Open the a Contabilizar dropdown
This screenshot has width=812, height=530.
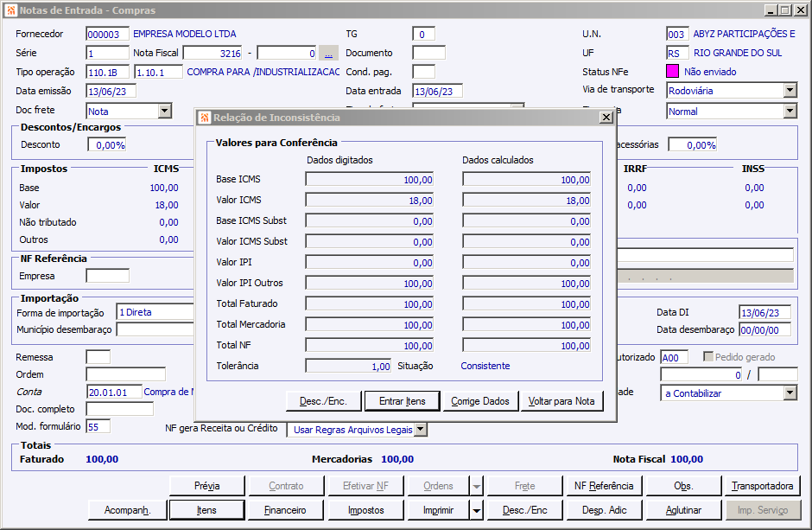(x=790, y=393)
